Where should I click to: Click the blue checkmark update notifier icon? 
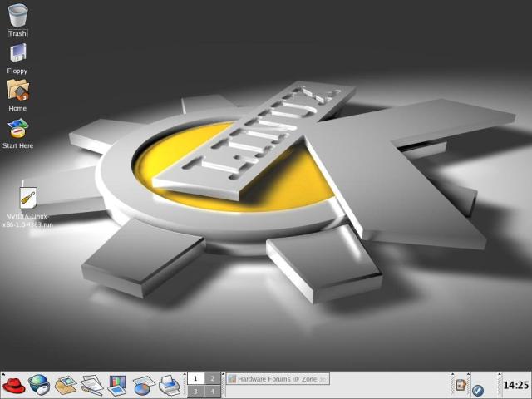[478, 390]
